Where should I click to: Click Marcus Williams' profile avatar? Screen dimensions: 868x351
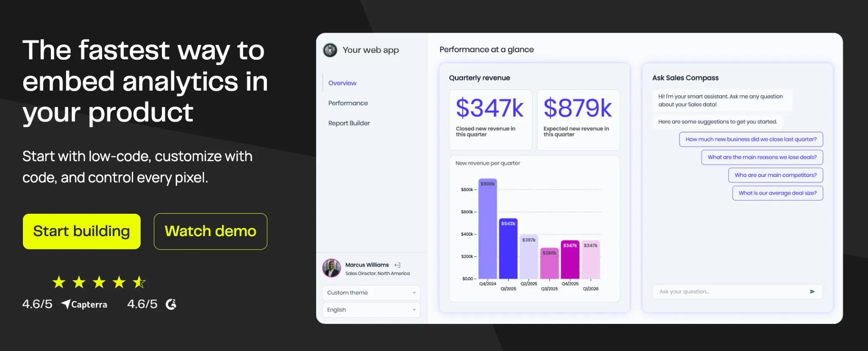click(x=331, y=268)
